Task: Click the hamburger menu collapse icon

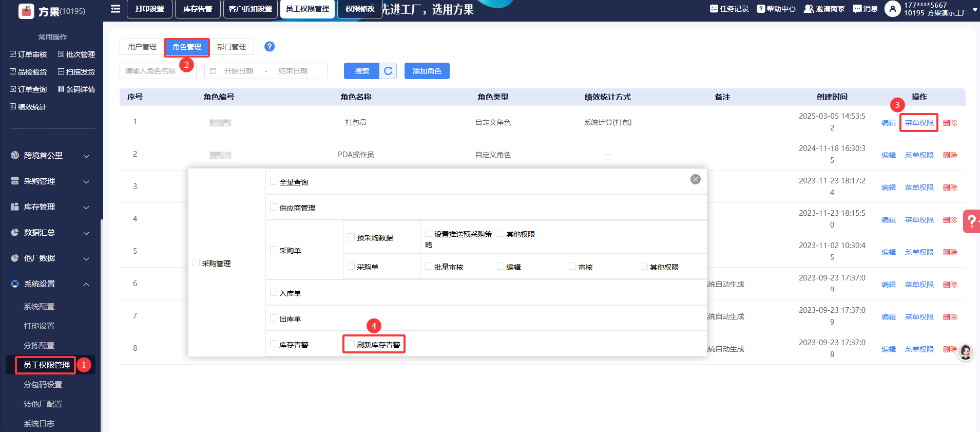Action: point(116,9)
